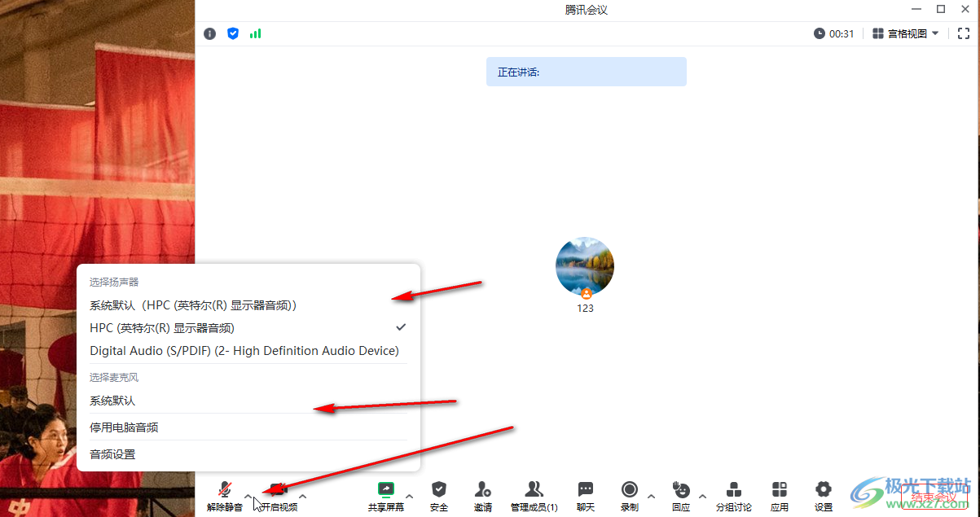Select speaker 系统默认 (HPC (英特尔(R) 显示器音频))

click(248, 305)
